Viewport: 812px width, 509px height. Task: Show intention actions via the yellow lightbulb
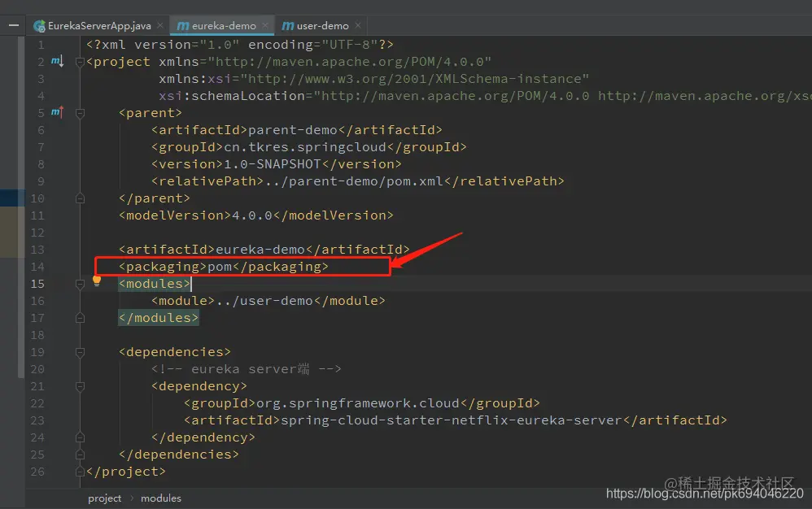(97, 281)
